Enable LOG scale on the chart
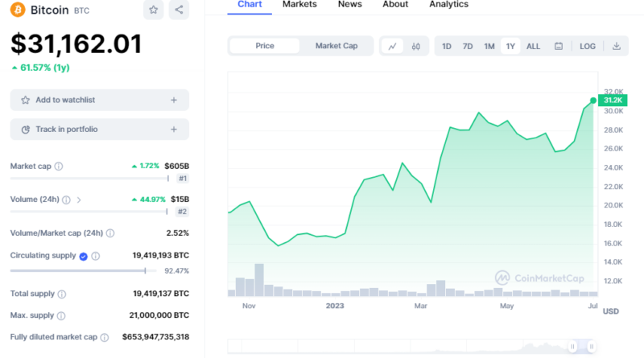 [588, 46]
